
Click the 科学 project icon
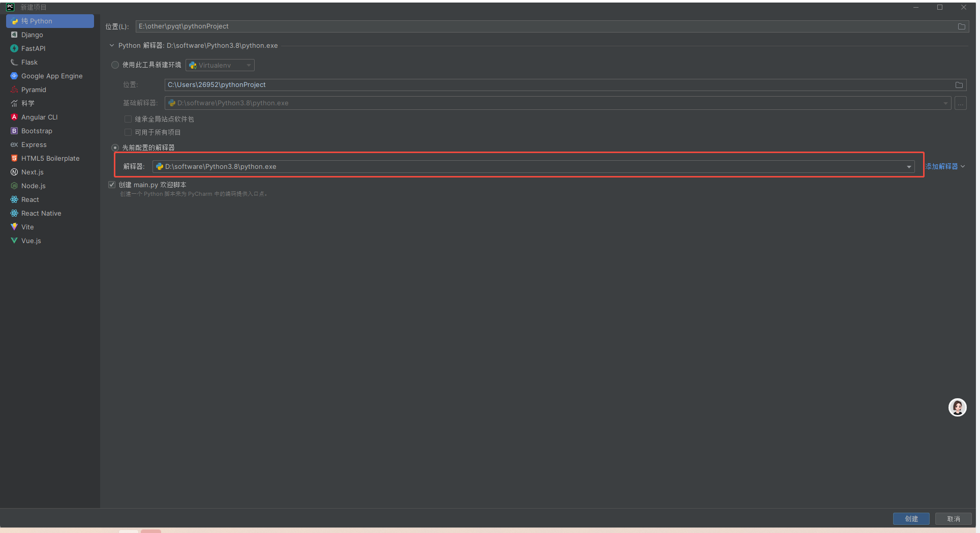14,103
